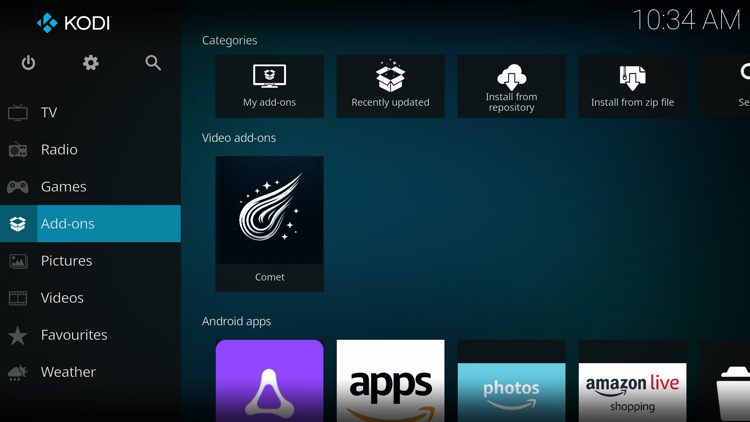Launch the Amazon photos tile
Screen dimensions: 750x422
click(x=511, y=381)
